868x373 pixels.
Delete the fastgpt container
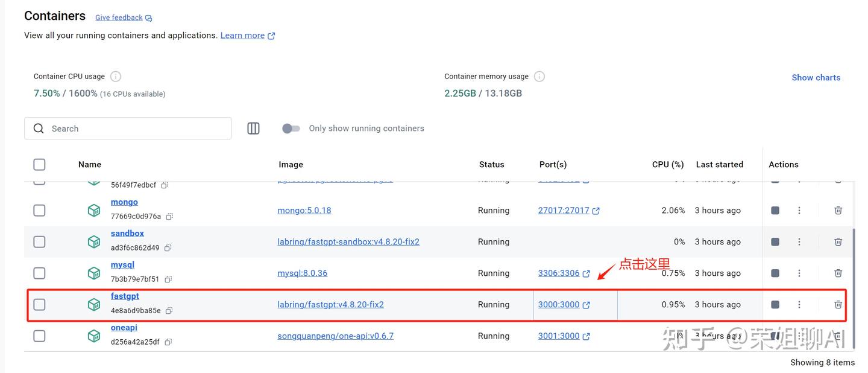pyautogui.click(x=838, y=304)
